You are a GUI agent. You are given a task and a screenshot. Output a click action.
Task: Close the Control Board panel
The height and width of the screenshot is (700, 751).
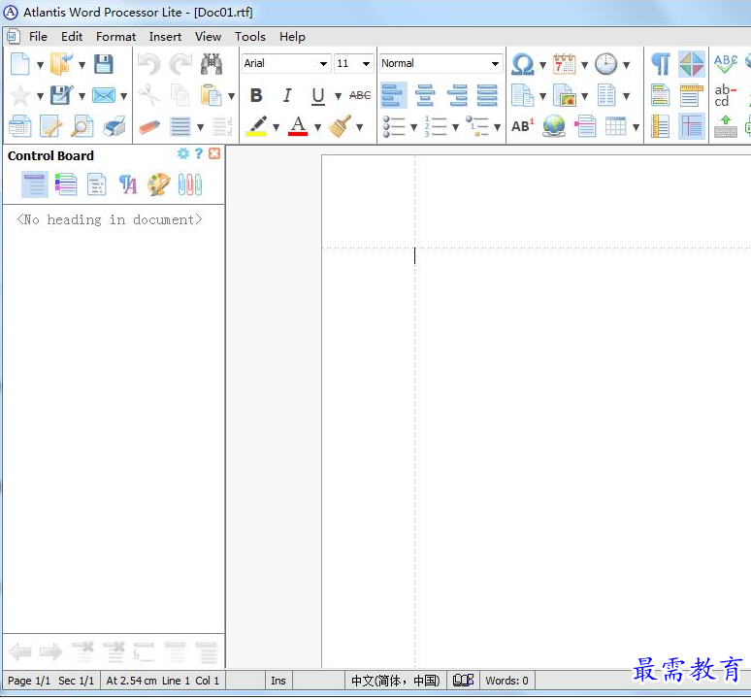coord(214,153)
